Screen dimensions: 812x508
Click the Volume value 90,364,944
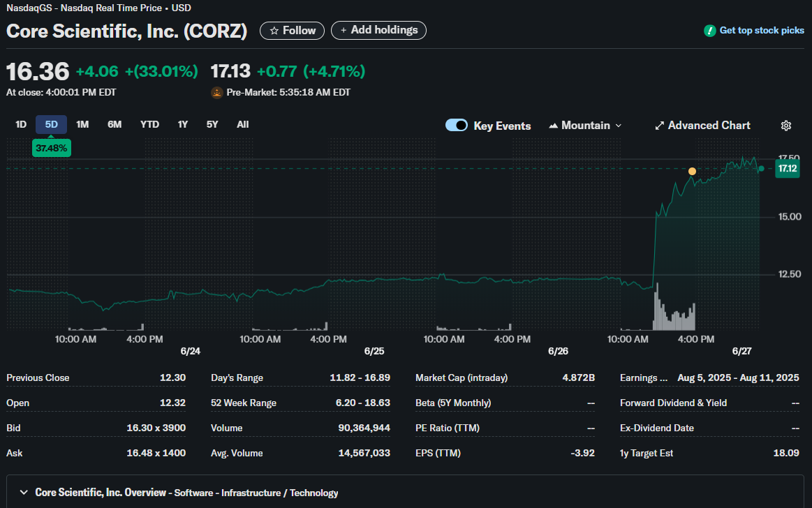(x=364, y=428)
